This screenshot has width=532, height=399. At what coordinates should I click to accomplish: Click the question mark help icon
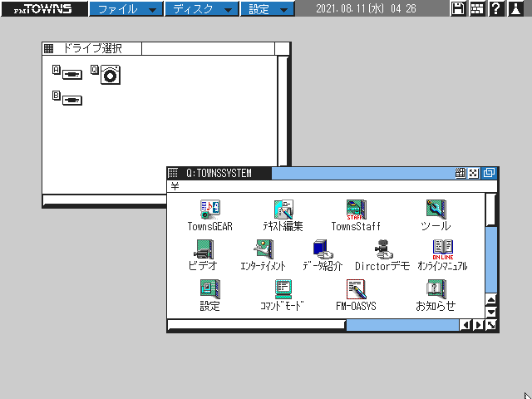(496, 8)
